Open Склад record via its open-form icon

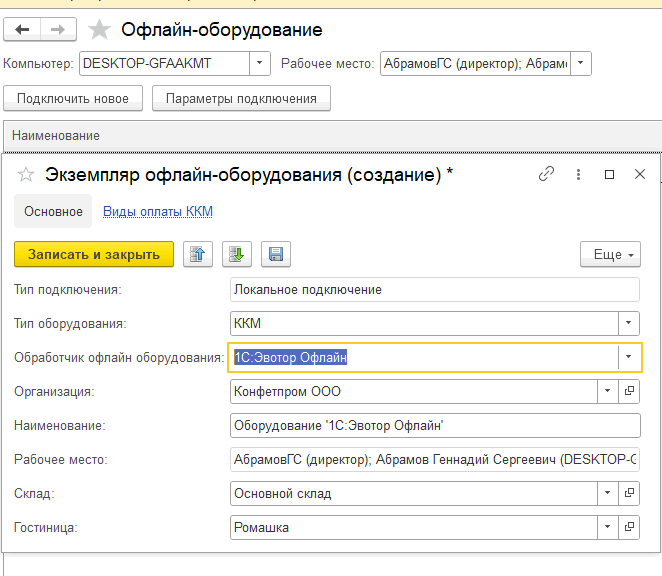[629, 493]
